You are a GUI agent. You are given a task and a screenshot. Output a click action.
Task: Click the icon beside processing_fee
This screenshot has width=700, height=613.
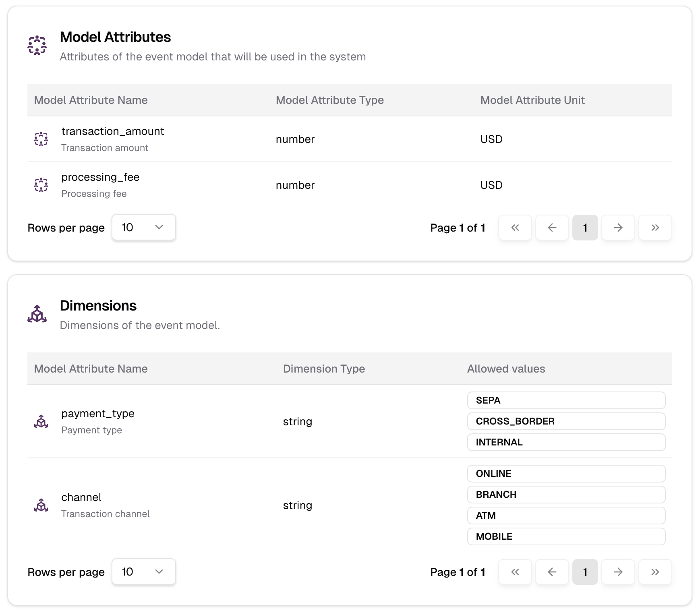[41, 185]
